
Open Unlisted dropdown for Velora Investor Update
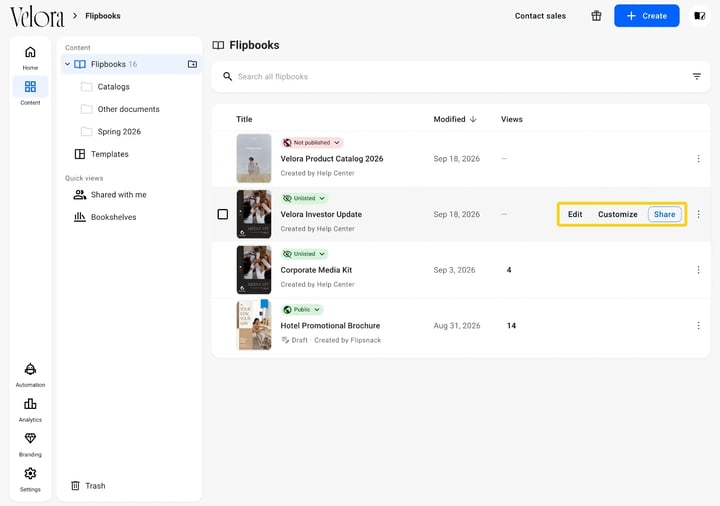[x=304, y=198]
